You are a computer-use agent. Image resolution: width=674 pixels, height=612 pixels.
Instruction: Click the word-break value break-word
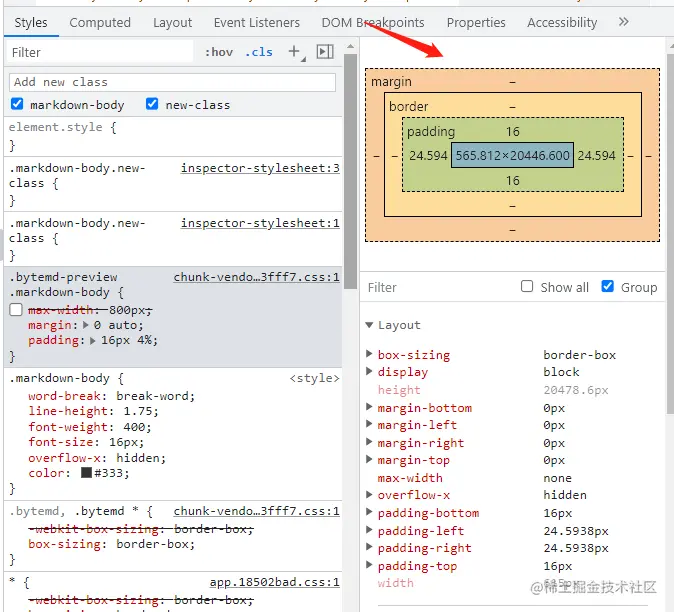pos(153,396)
